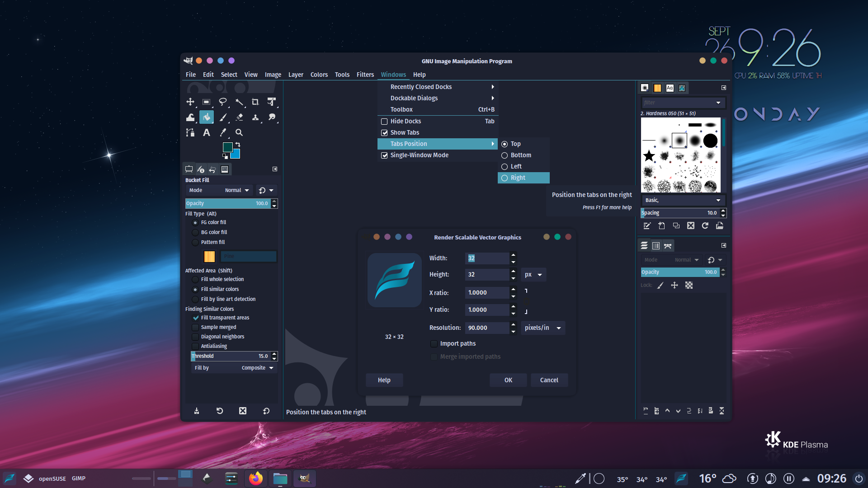Viewport: 868px width, 488px height.
Task: Open the Undo History tab
Action: (212, 169)
